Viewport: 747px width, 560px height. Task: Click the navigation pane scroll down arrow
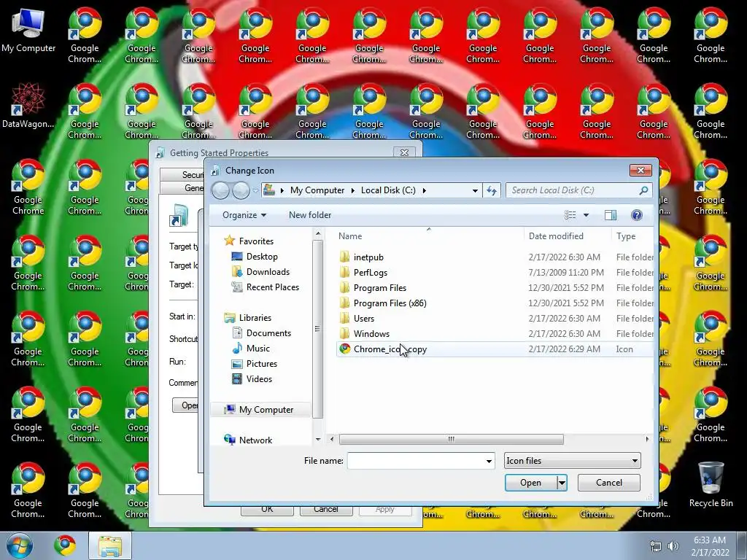click(318, 439)
